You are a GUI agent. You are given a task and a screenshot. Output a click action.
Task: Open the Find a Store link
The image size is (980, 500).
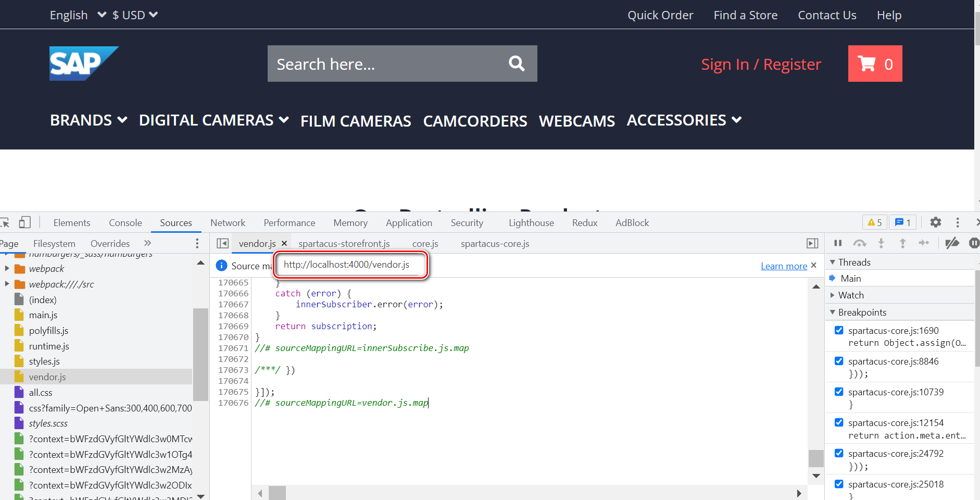tap(746, 15)
